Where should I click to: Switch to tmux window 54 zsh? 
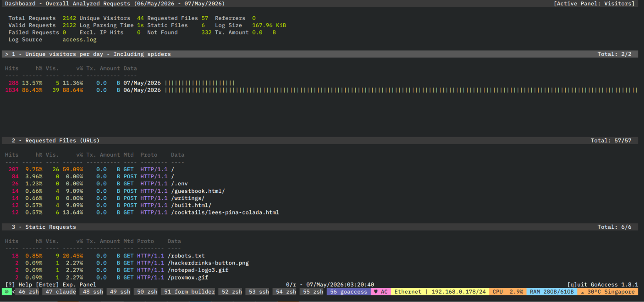(x=286, y=292)
